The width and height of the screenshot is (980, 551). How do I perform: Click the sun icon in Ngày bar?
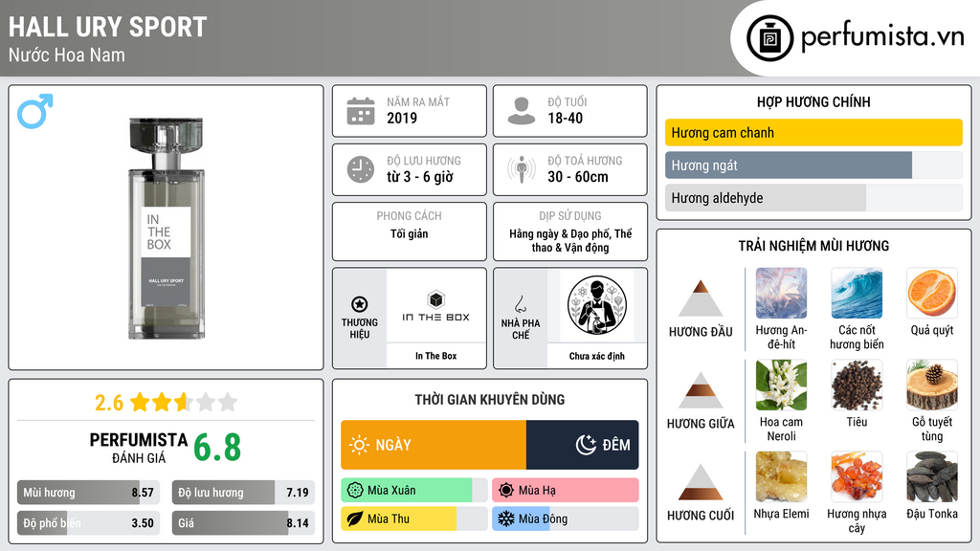click(x=360, y=445)
